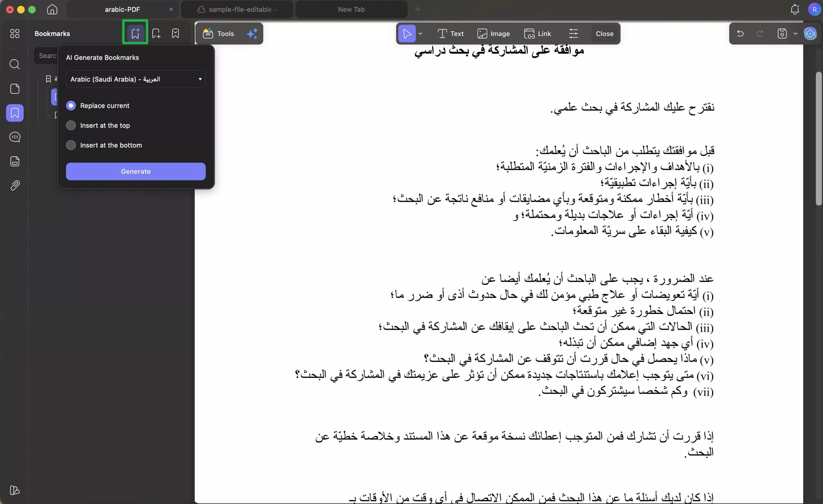Open the AI sparkles assistant icon
This screenshot has height=504, width=823.
pos(252,33)
